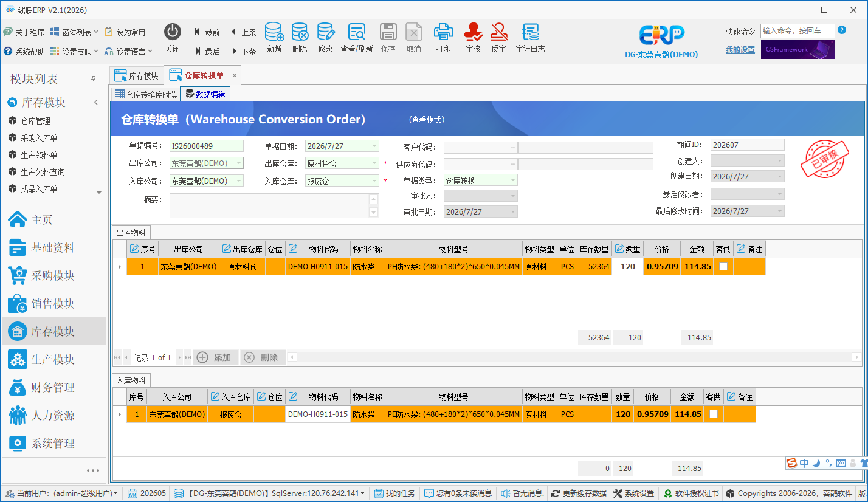Open 软件授权证书 in status bar
Screen dimensions: 868x502
click(691, 493)
